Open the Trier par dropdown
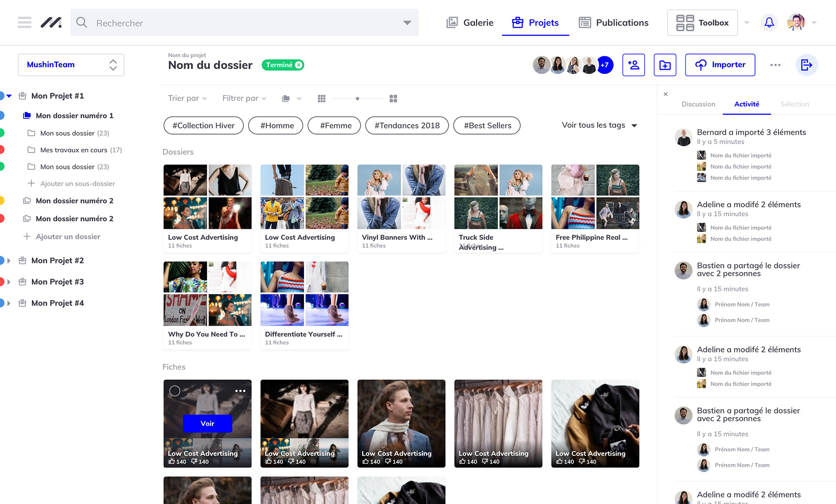Viewport: 836px width, 504px height. tap(187, 98)
